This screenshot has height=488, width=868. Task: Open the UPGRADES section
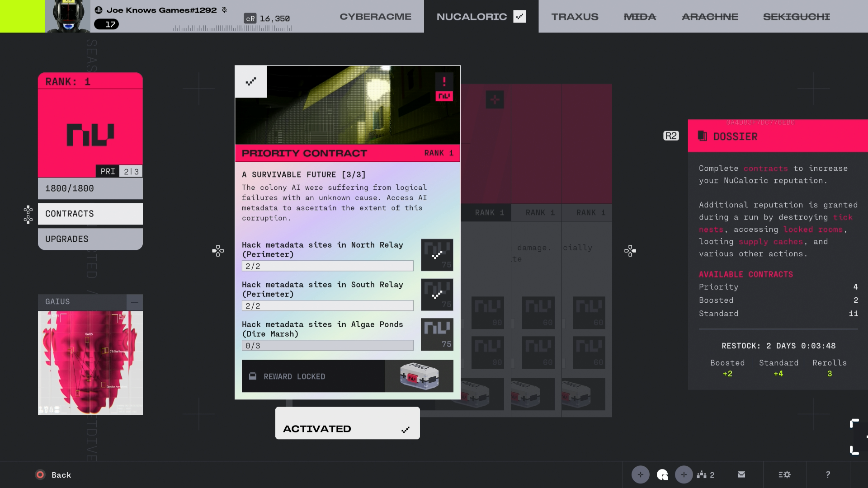coord(90,239)
